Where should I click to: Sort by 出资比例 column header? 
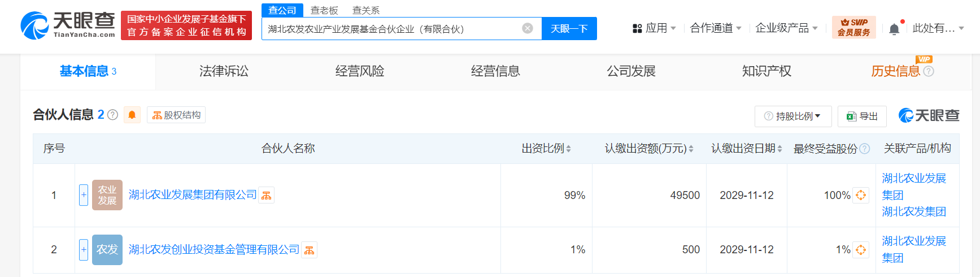click(546, 149)
